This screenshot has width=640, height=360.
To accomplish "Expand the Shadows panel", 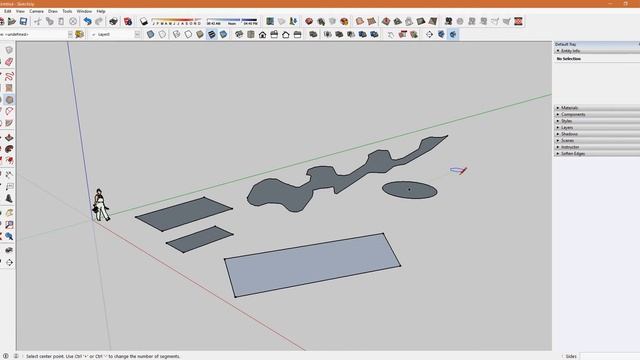I will pyautogui.click(x=597, y=134).
